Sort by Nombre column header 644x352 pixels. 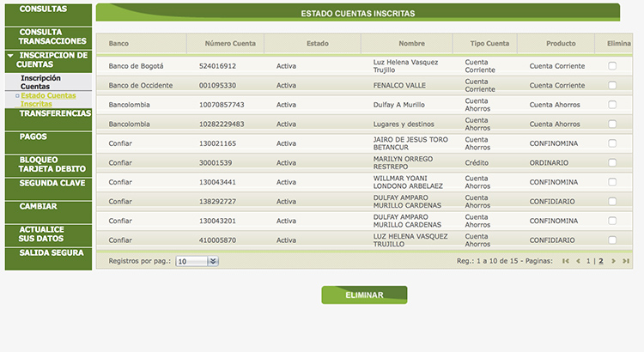click(x=411, y=44)
